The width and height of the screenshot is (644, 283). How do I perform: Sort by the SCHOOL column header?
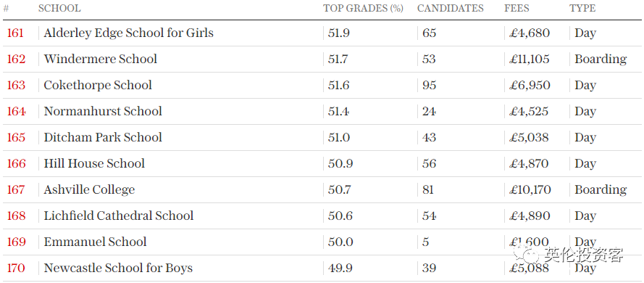click(59, 8)
